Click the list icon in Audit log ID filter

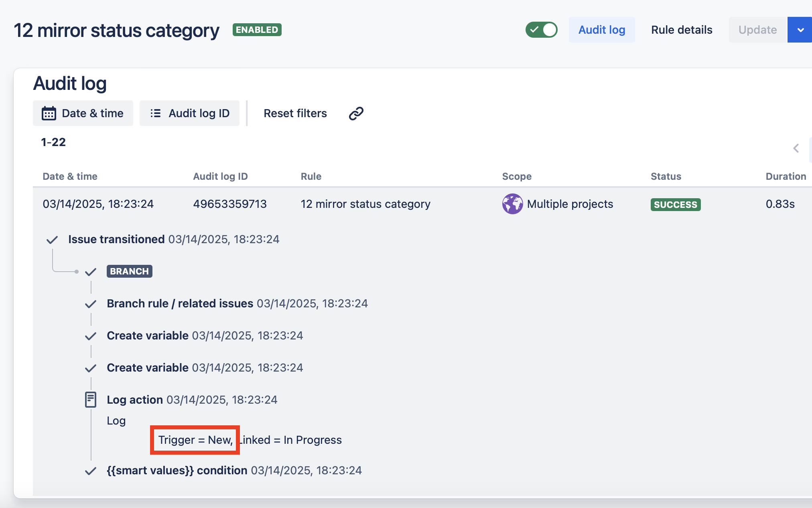point(155,114)
